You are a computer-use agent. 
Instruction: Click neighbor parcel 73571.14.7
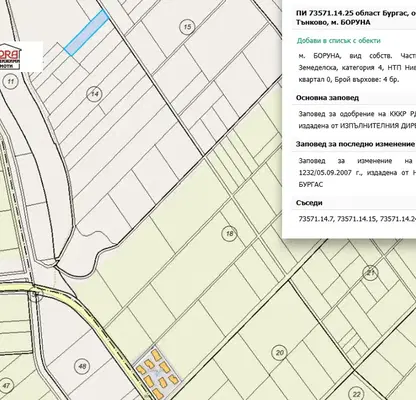316,219
